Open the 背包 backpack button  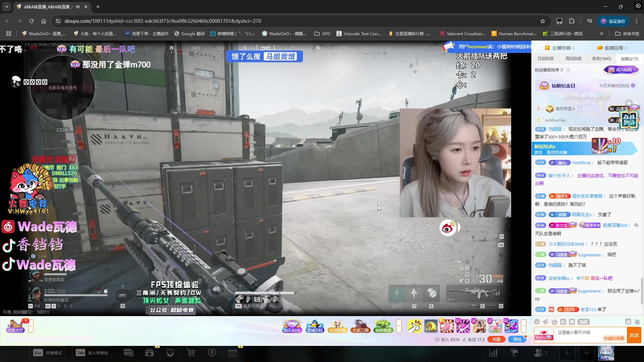pos(517,340)
